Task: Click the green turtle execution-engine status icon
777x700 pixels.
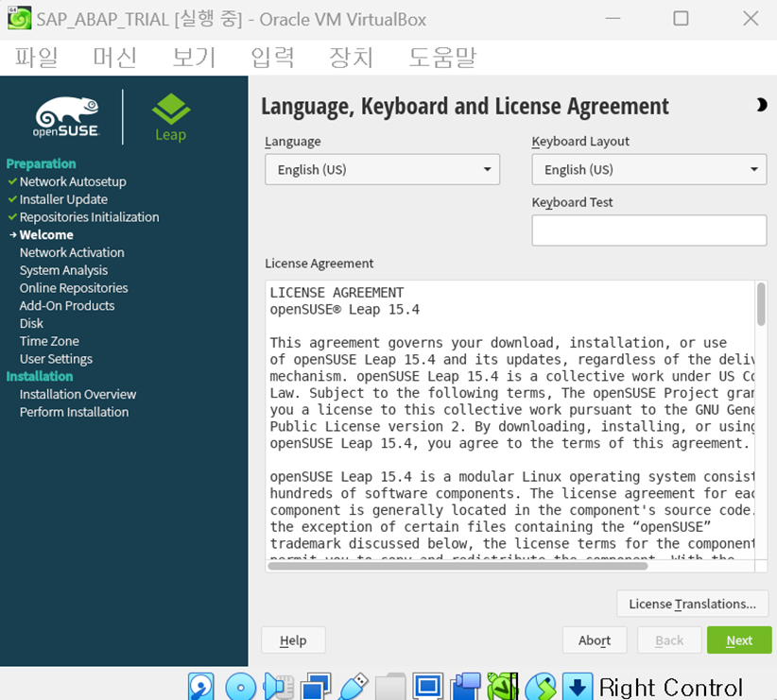Action: tap(503, 687)
